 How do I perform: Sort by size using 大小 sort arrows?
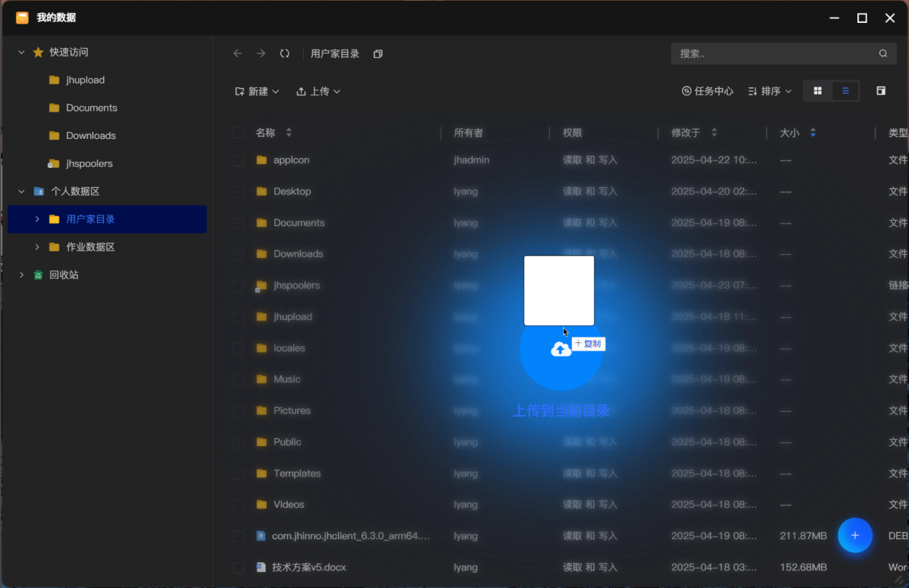pyautogui.click(x=813, y=132)
